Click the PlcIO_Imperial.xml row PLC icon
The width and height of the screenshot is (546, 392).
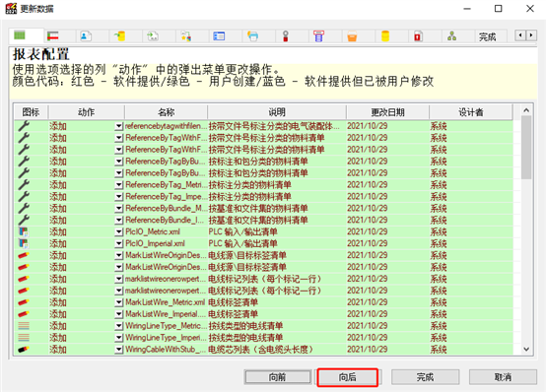pos(24,243)
